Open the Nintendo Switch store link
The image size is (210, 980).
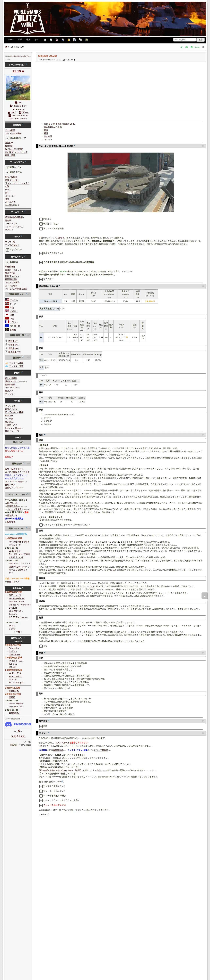[x=18, y=119]
